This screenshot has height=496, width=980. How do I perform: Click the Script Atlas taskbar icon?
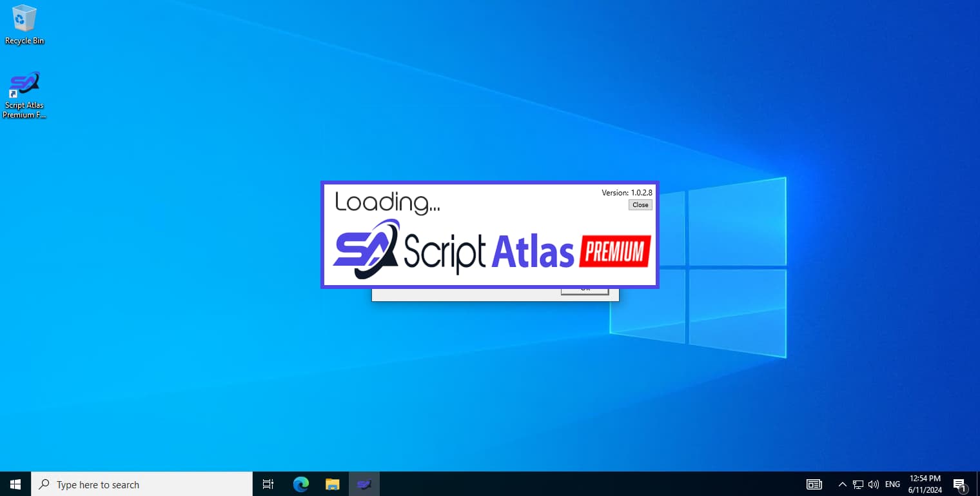[x=364, y=484]
